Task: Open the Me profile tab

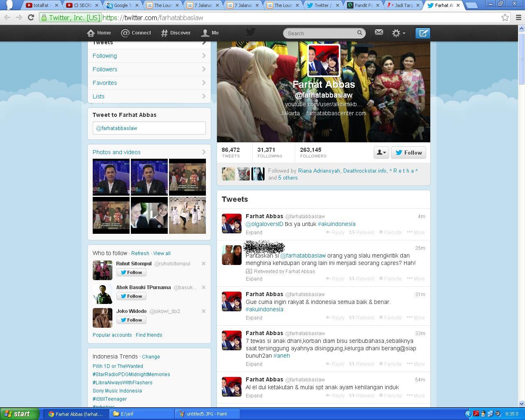Action: (x=210, y=33)
